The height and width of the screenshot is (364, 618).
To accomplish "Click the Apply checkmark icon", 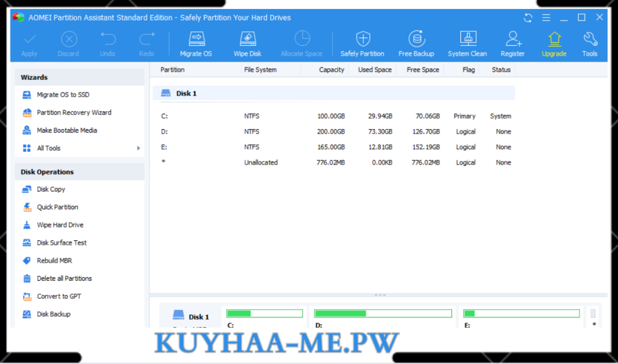I will coord(30,39).
